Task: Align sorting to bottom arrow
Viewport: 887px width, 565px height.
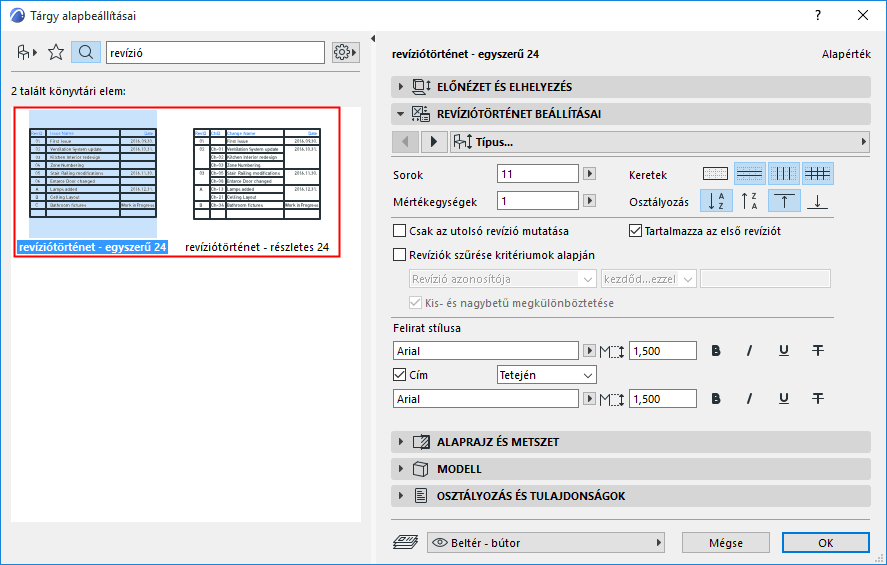Action: coord(817,201)
